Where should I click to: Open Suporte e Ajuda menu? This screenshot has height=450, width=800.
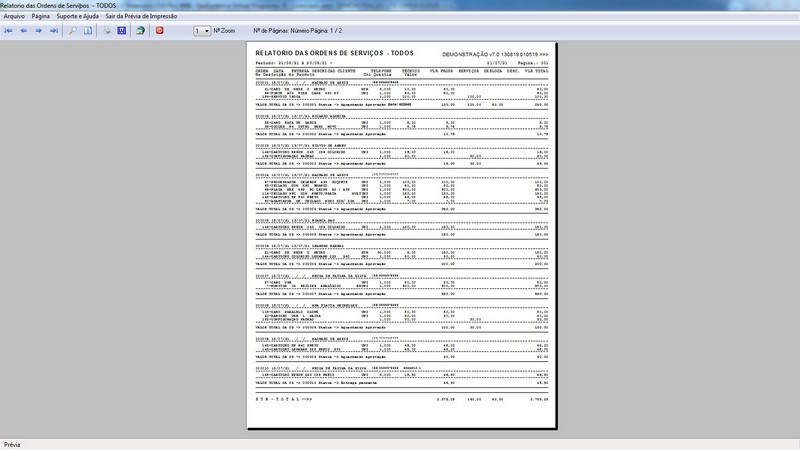(x=78, y=16)
